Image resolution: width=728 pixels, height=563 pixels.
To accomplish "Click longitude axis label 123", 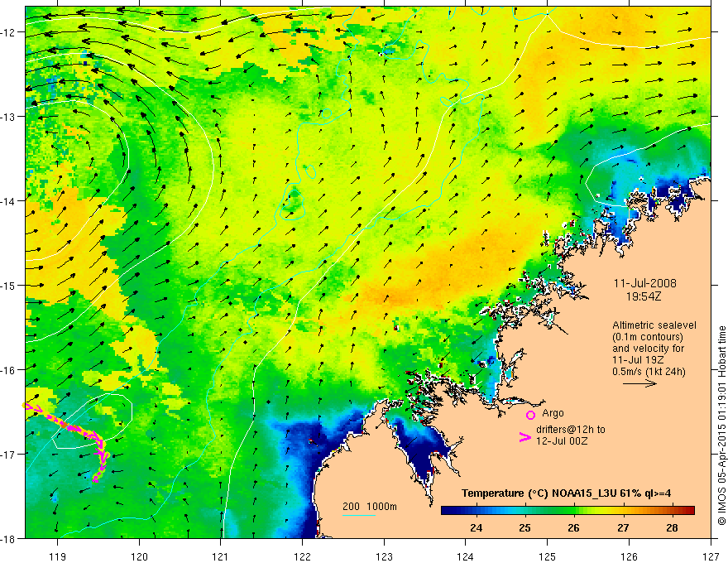I will 384,556.
